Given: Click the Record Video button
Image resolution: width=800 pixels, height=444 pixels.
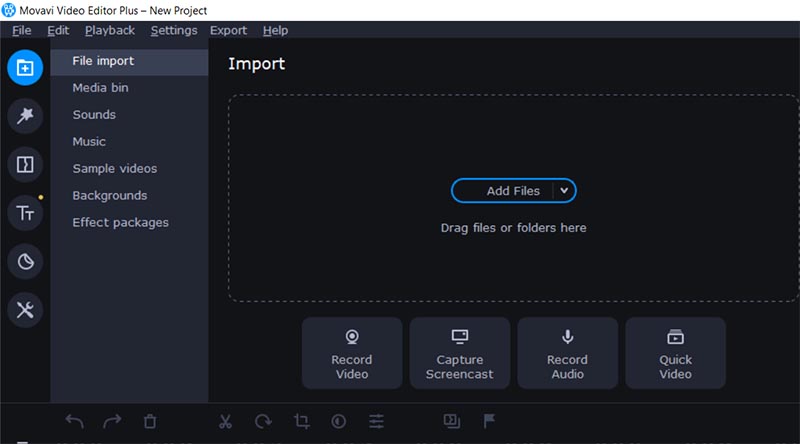Looking at the screenshot, I should pyautogui.click(x=352, y=353).
